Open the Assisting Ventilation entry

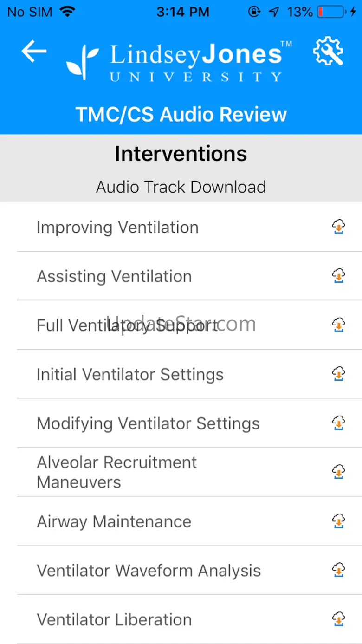[114, 277]
